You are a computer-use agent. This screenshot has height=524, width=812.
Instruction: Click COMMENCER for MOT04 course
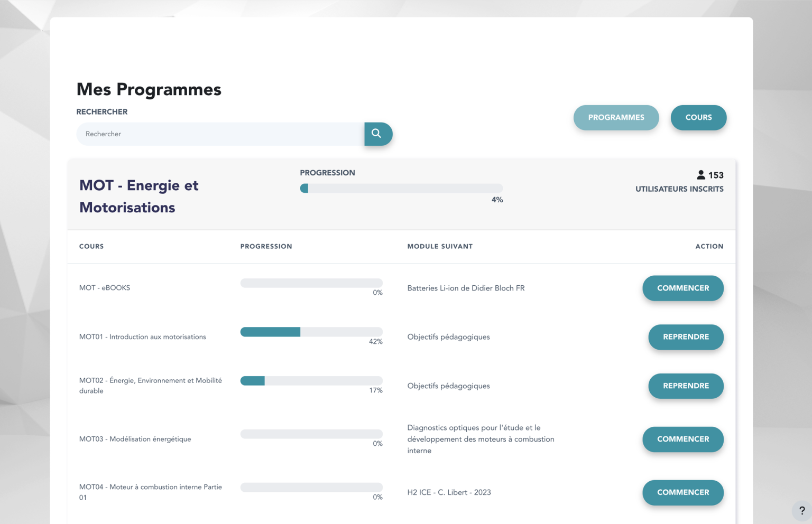(682, 492)
